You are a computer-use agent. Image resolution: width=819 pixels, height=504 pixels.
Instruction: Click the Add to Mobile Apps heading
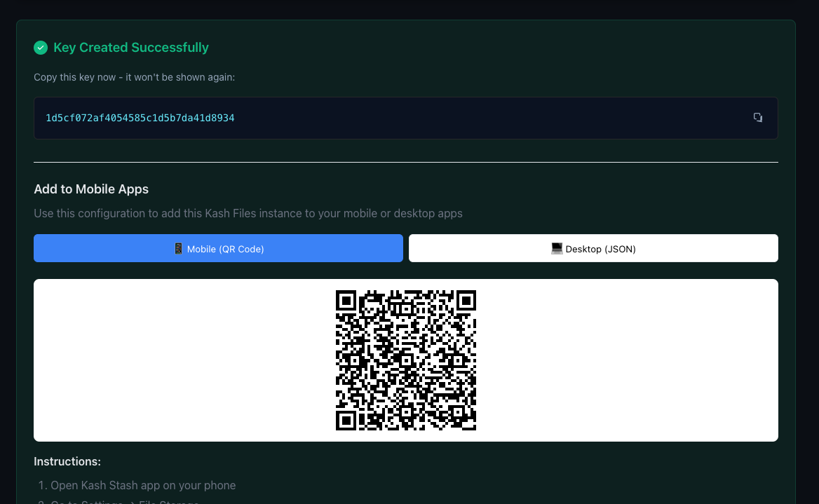tap(91, 189)
